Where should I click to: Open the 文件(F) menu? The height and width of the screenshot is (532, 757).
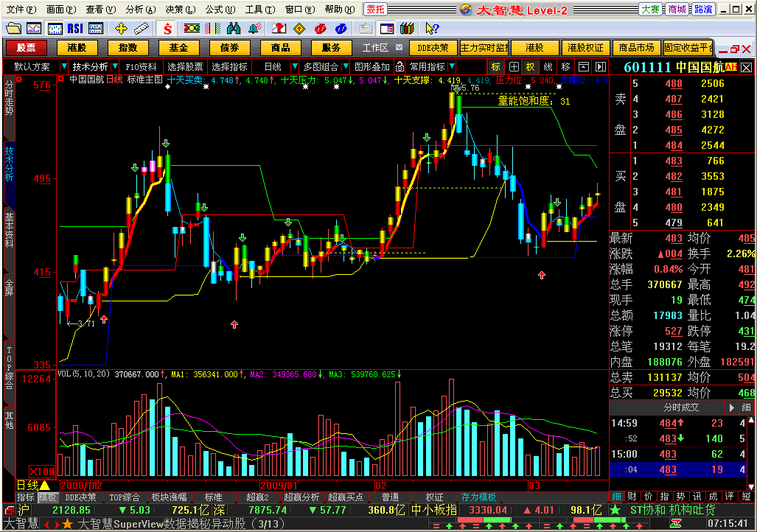(21, 9)
